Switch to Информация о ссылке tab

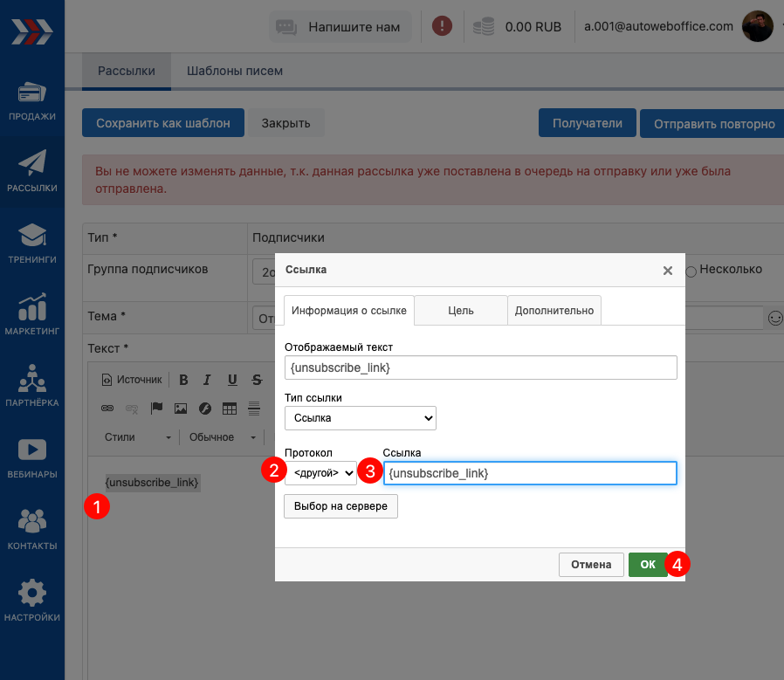point(349,311)
